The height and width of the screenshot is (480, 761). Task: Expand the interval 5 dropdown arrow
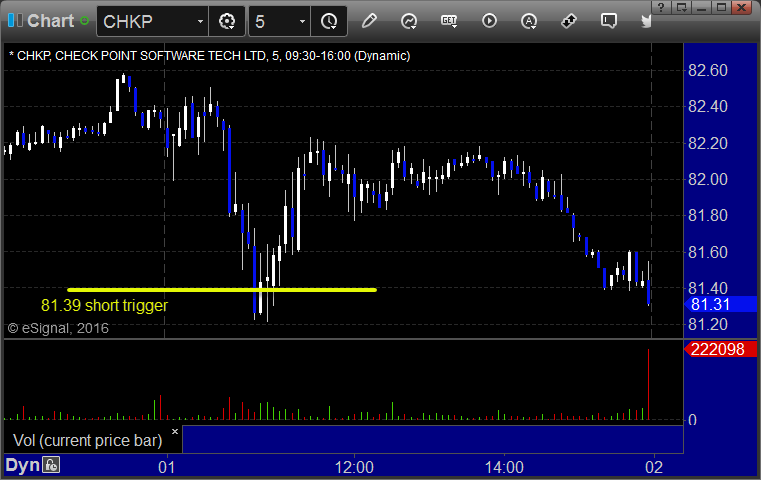[x=302, y=21]
